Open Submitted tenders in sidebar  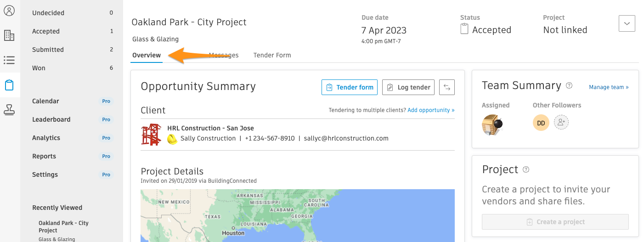[48, 50]
